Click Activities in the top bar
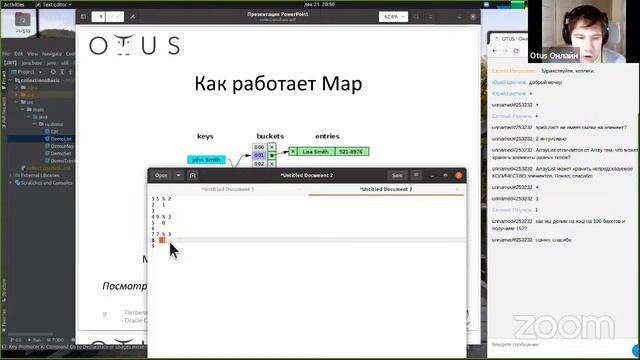640x360 pixels. point(14,4)
